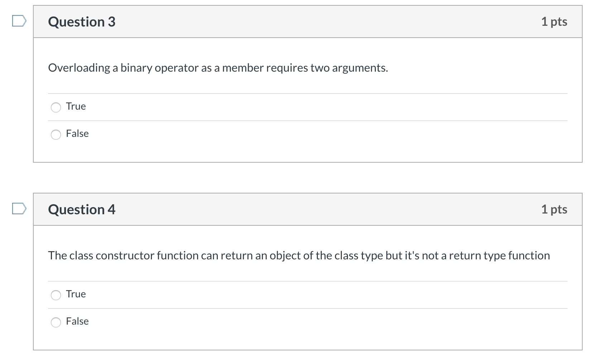
Task: Choose True radio button for Question 4
Action: 56,295
